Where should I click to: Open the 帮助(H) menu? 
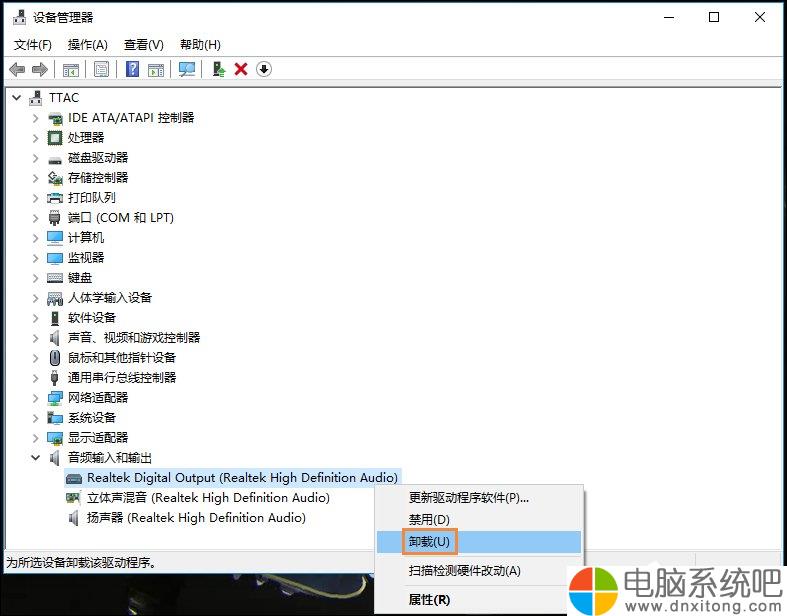[x=200, y=45]
